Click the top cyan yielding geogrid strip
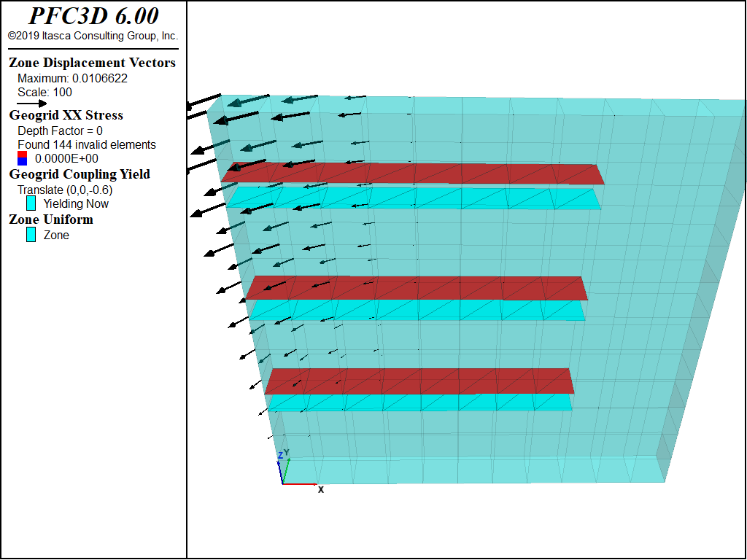This screenshot has width=747, height=560. (x=414, y=198)
